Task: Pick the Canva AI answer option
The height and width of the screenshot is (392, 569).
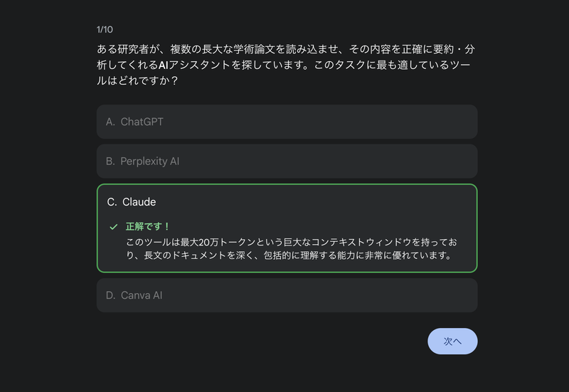Action: (287, 295)
